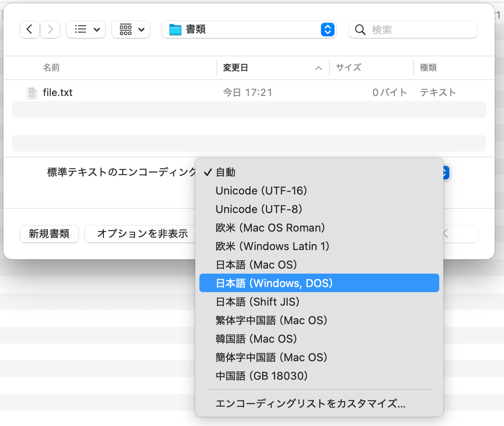The image size is (504, 426).
Task: Open the list view options button
Action: coord(86,29)
